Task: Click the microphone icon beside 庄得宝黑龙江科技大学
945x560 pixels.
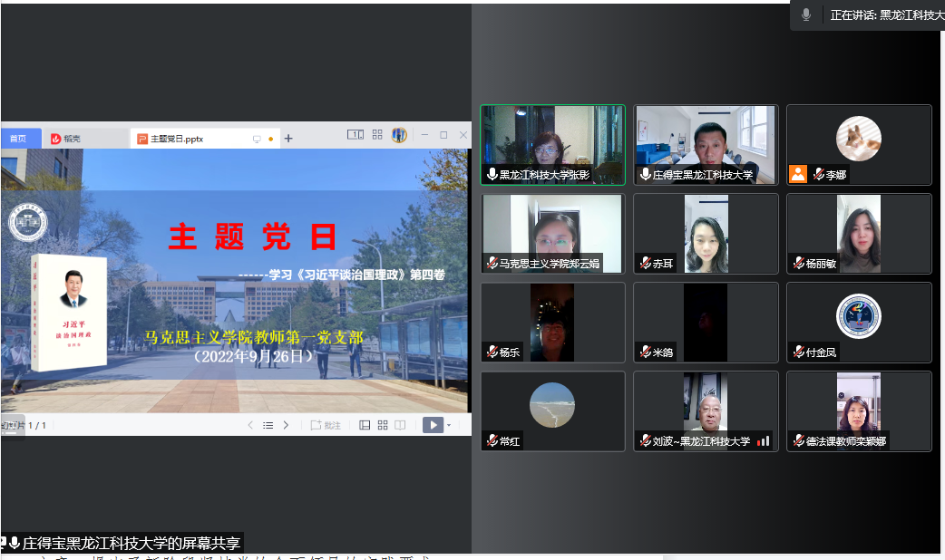Action: [x=646, y=174]
